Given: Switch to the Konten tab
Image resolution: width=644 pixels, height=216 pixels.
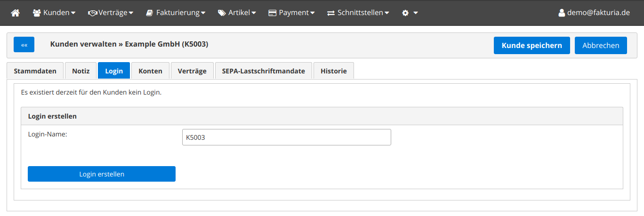Looking at the screenshot, I should point(150,71).
